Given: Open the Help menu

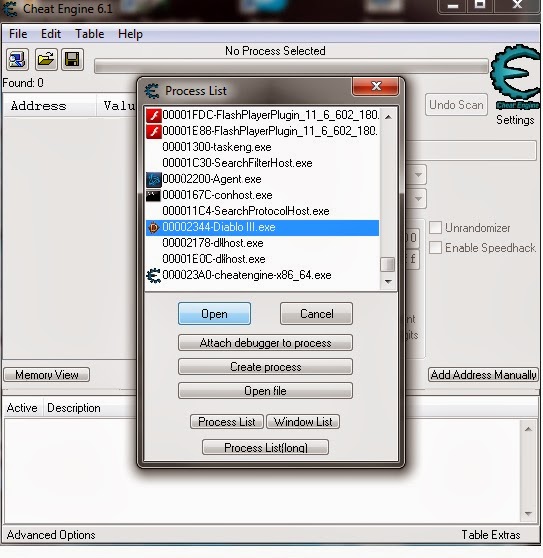Looking at the screenshot, I should pyautogui.click(x=130, y=34).
